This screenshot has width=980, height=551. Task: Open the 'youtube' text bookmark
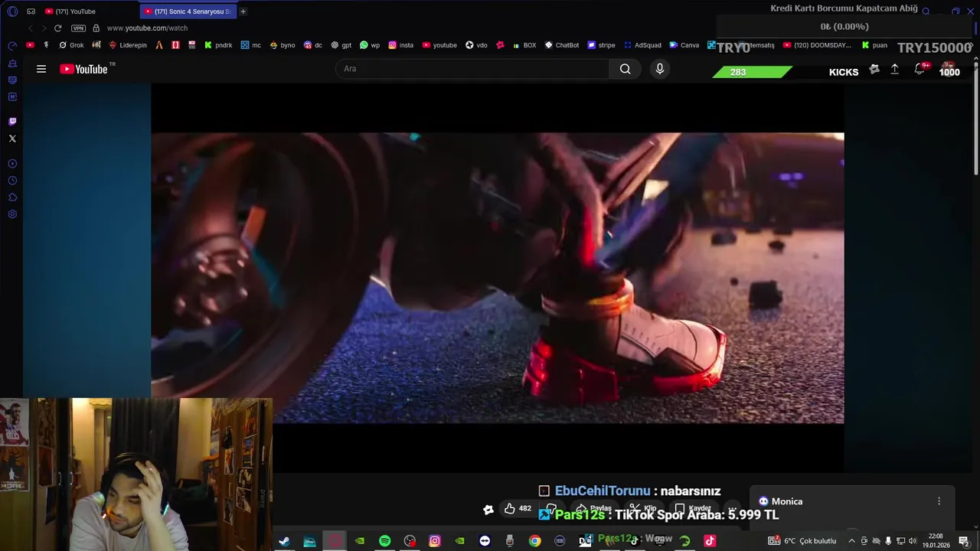439,45
